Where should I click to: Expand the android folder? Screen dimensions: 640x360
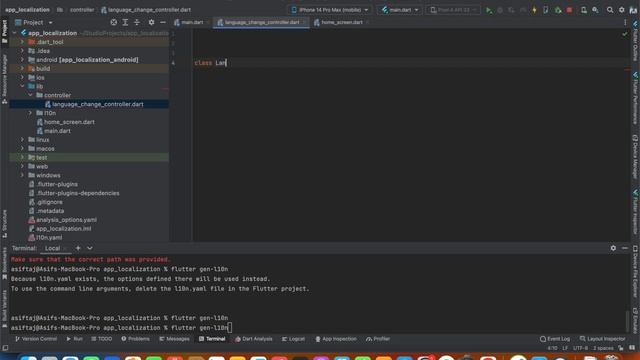pyautogui.click(x=22, y=60)
